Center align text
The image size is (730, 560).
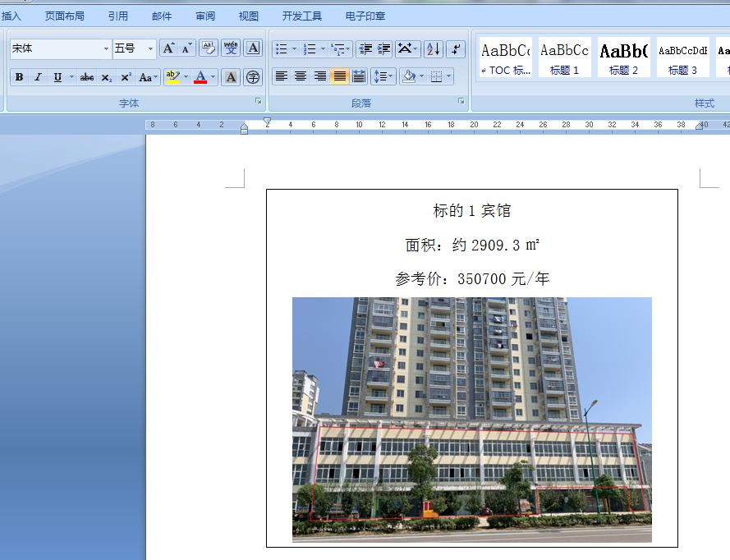[x=301, y=76]
